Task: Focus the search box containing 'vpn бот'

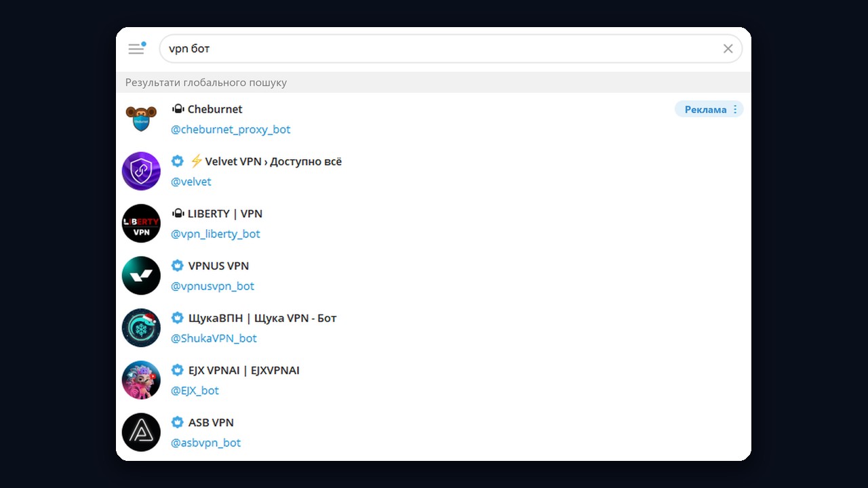Action: coord(450,49)
